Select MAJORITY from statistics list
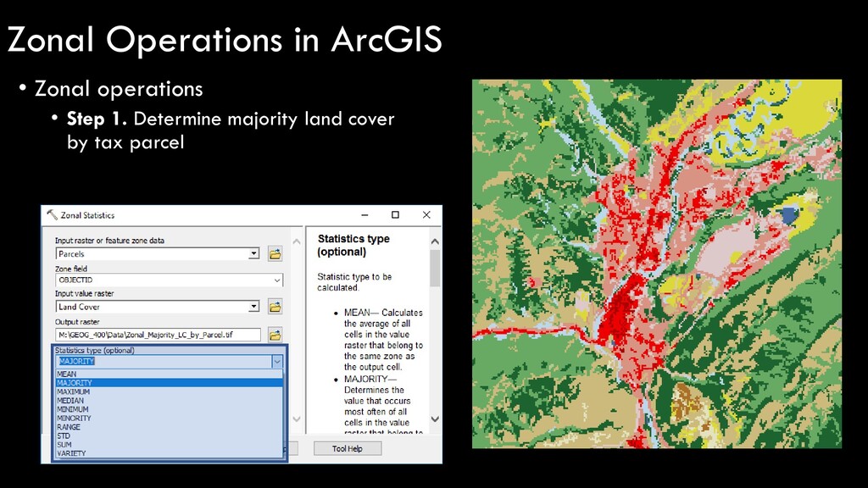Image resolution: width=868 pixels, height=488 pixels. pyautogui.click(x=169, y=383)
